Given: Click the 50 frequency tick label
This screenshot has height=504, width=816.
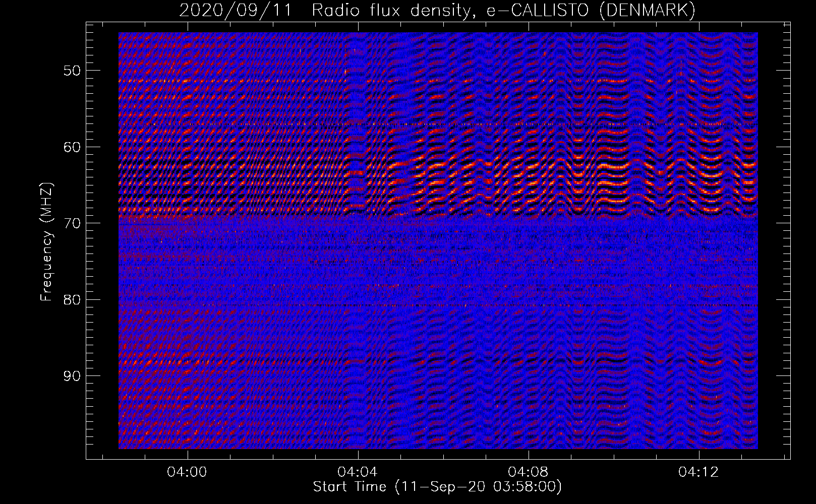Looking at the screenshot, I should coord(72,71).
